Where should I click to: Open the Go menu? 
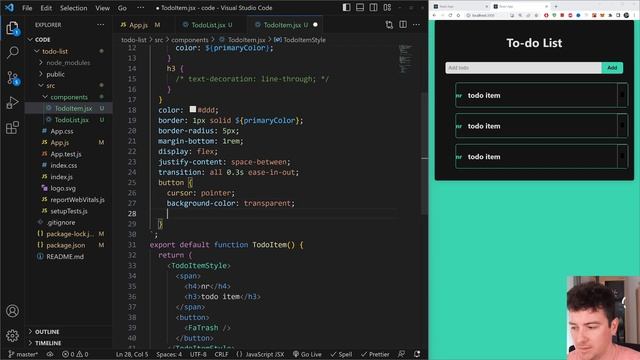coord(122,8)
